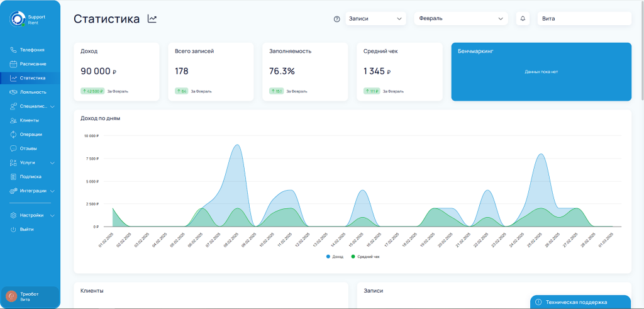644x309 pixels.
Task: Click the chart icon beside Статистика title
Action: [x=152, y=19]
